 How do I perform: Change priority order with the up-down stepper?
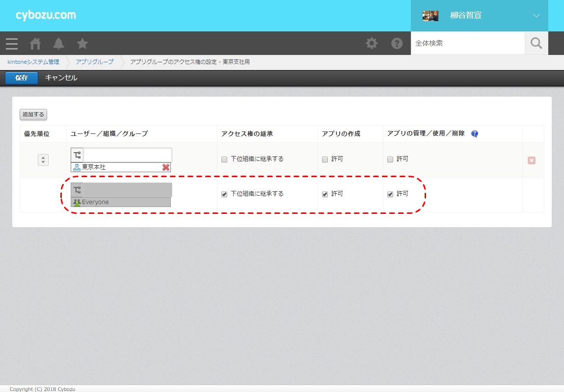(x=43, y=159)
